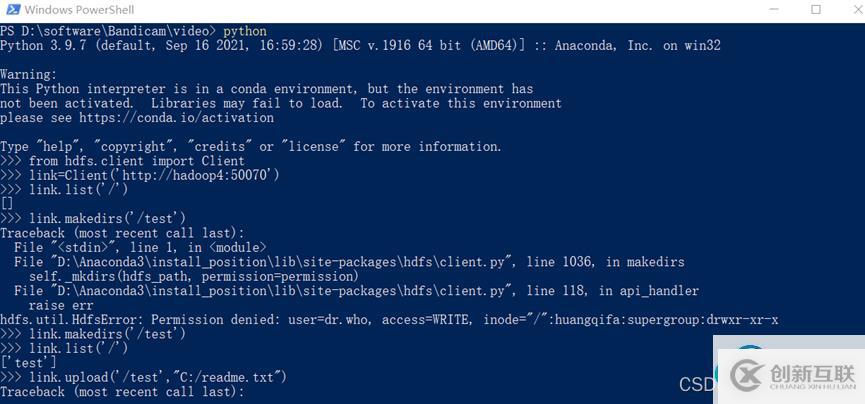
Task: Click the HdfsError Permission denied message
Action: click(x=389, y=319)
